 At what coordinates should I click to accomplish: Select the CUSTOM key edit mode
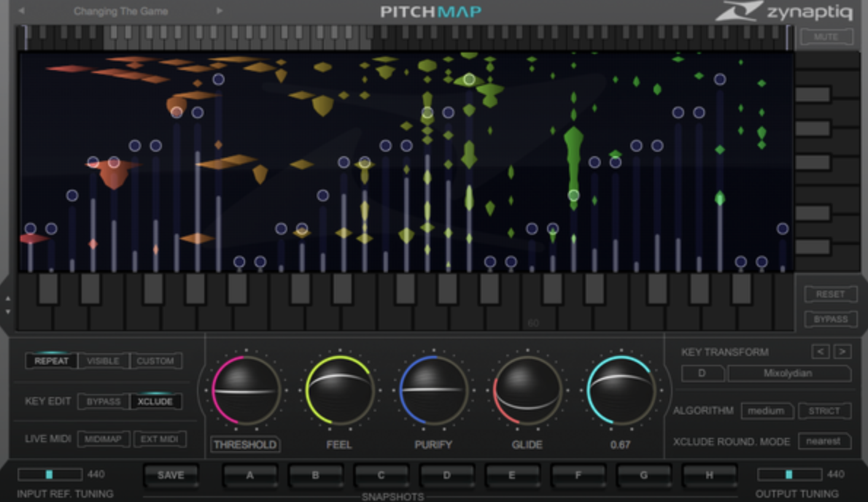pos(155,360)
